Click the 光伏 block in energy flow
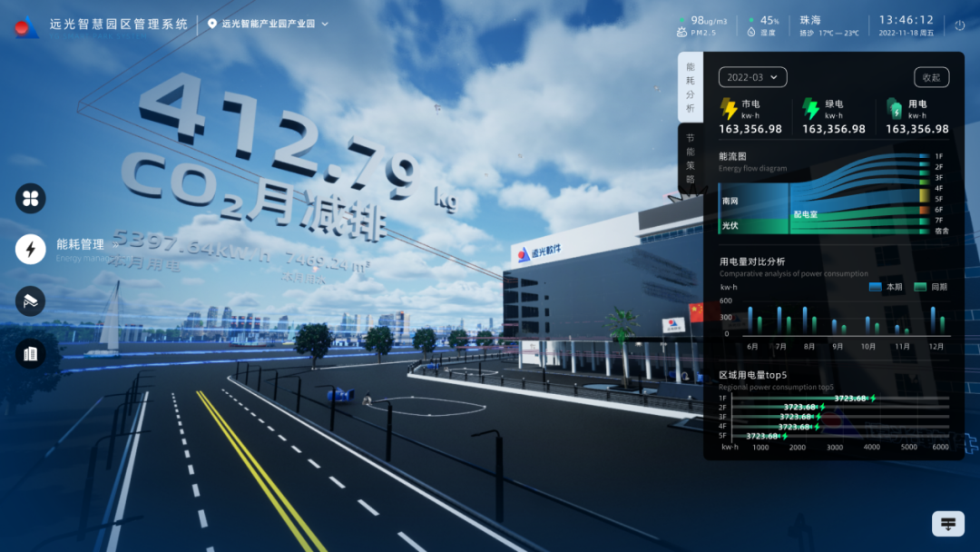Image resolution: width=980 pixels, height=552 pixels. 753,225
